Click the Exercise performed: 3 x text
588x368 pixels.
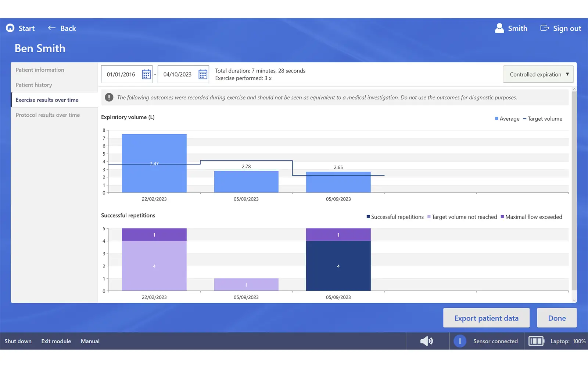tap(243, 78)
